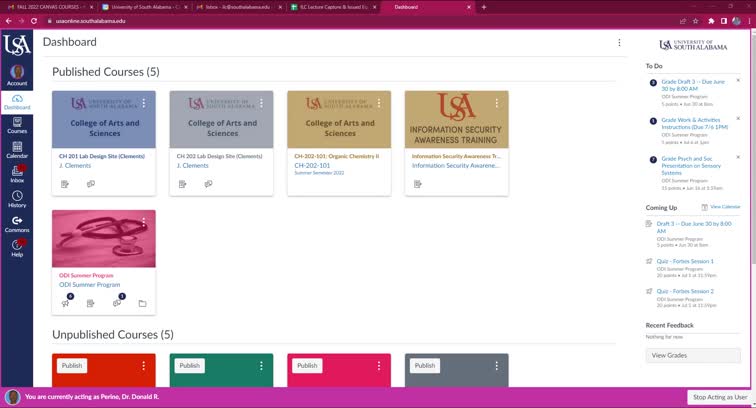The width and height of the screenshot is (756, 408).
Task: Click Stop Acting as User button
Action: (718, 397)
